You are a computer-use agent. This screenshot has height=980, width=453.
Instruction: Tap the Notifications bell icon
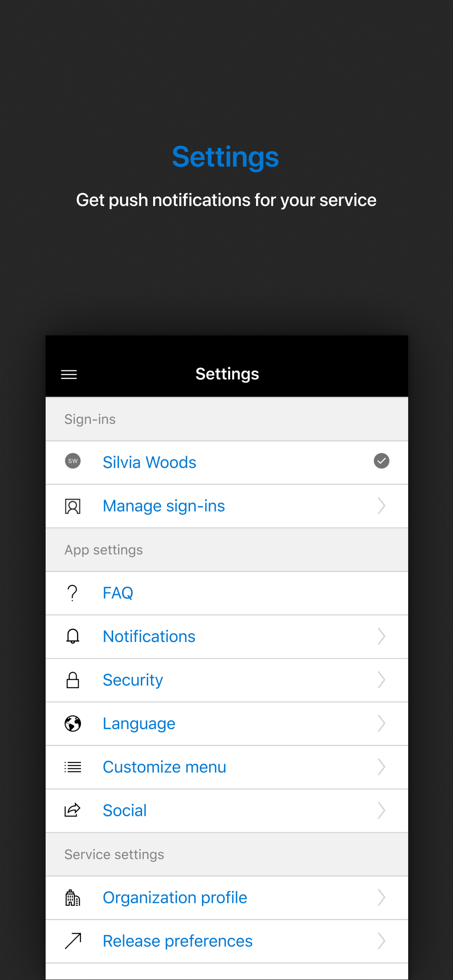(x=73, y=636)
